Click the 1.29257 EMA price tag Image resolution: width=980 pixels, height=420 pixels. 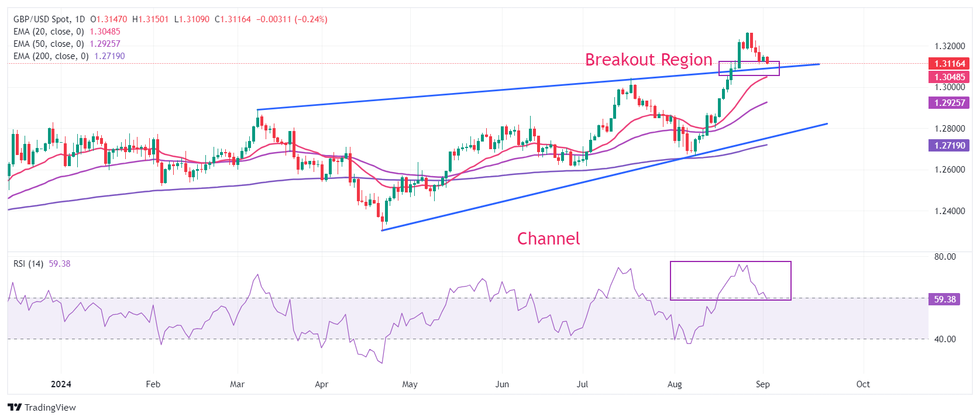[949, 102]
